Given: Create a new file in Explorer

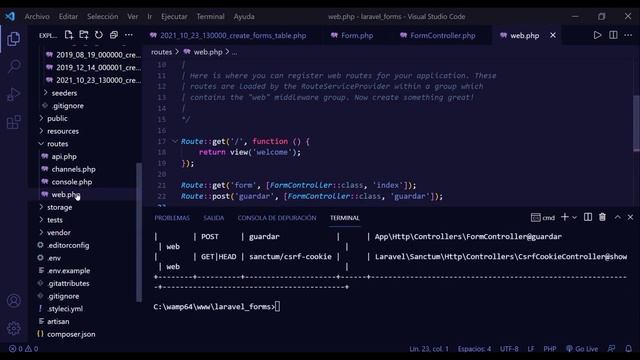Looking at the screenshot, I should click(69, 35).
